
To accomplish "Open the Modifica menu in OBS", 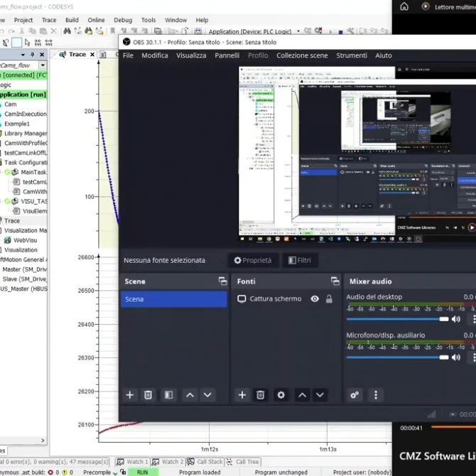I will (154, 55).
